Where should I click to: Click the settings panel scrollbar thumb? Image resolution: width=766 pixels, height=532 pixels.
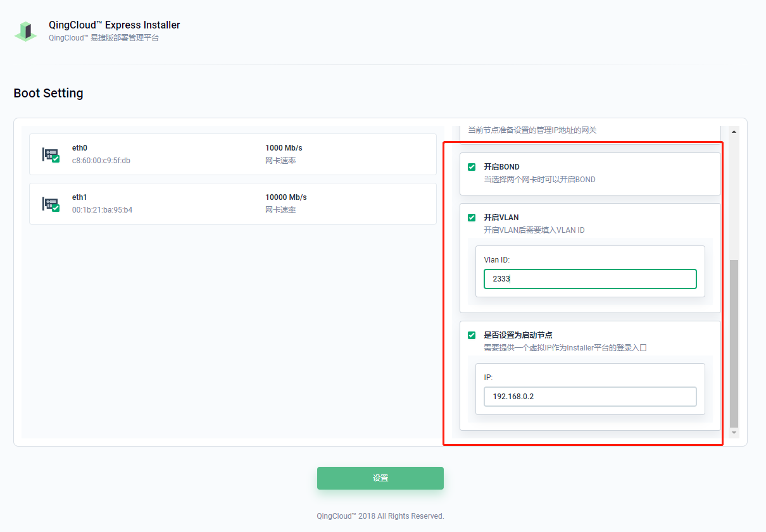(x=734, y=342)
